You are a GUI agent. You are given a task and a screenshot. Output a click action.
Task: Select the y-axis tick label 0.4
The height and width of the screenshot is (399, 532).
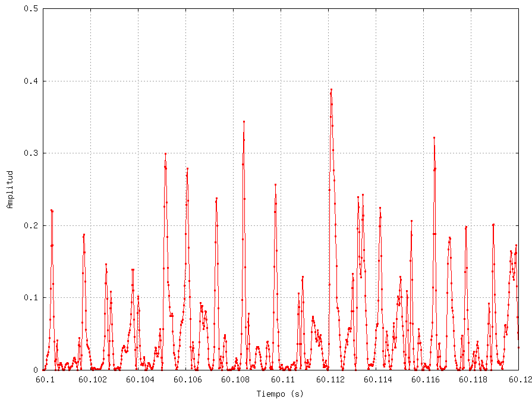33,81
